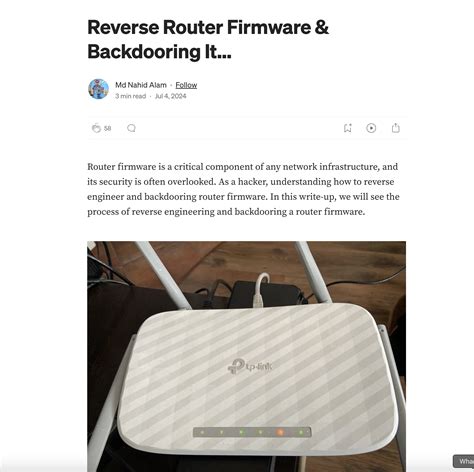
Task: Click the Backdooring It... line of the heading
Action: (159, 52)
